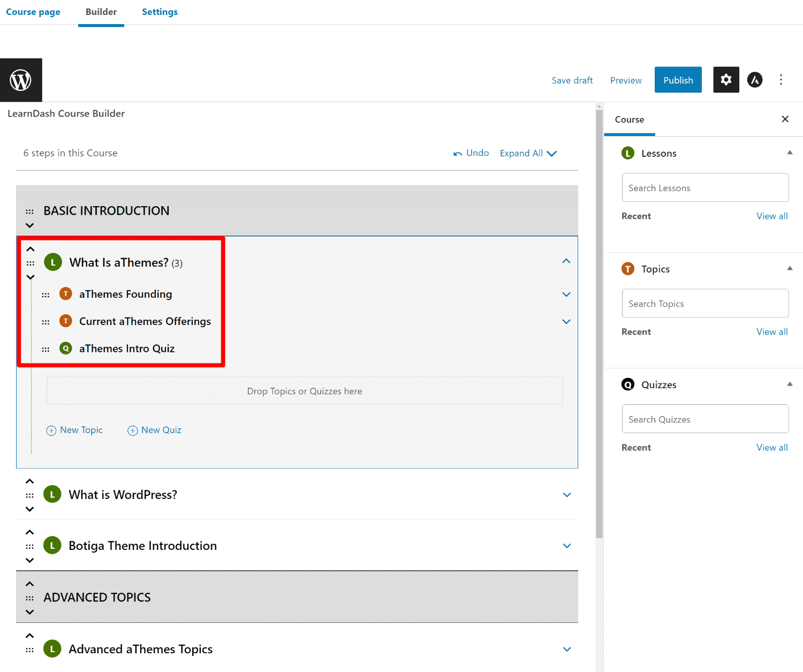The image size is (803, 672).
Task: Move What is WordPress? lesson down
Action: click(x=30, y=509)
